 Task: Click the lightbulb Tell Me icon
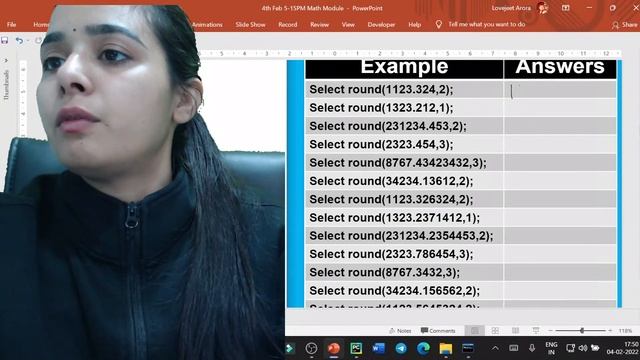click(x=438, y=24)
